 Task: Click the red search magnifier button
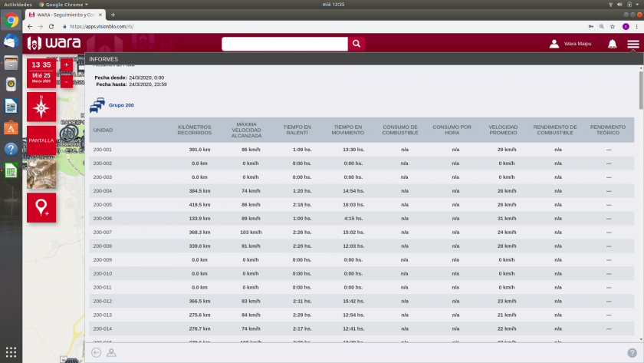pyautogui.click(x=356, y=44)
